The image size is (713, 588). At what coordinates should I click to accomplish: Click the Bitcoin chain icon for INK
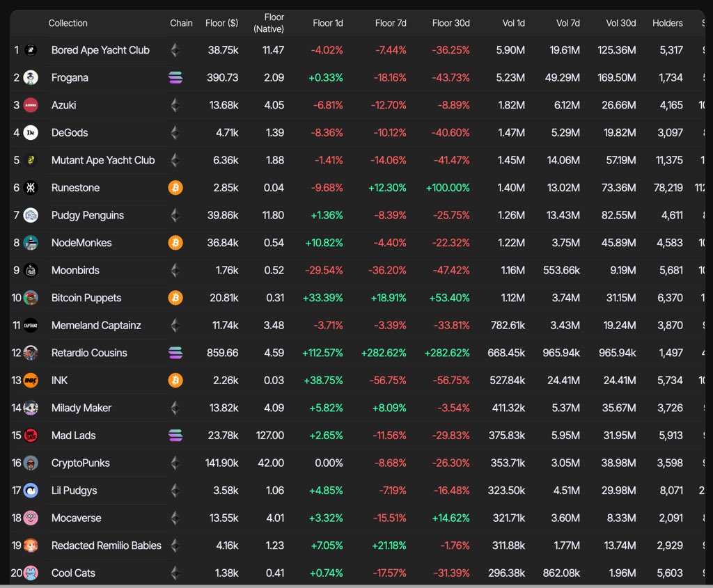[x=175, y=381]
